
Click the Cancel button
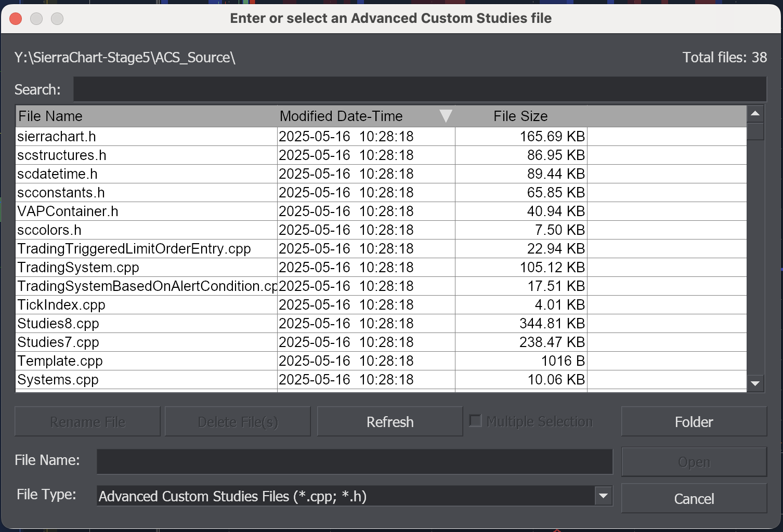coord(694,499)
